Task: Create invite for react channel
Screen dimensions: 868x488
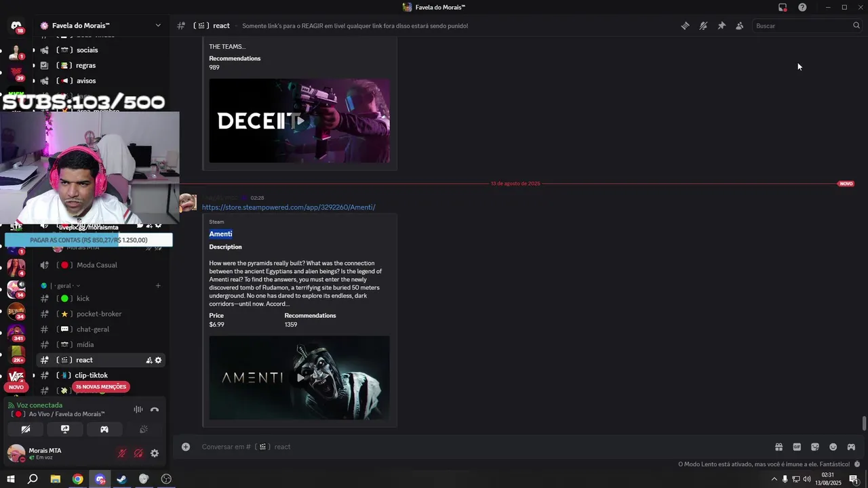Action: pos(149,361)
